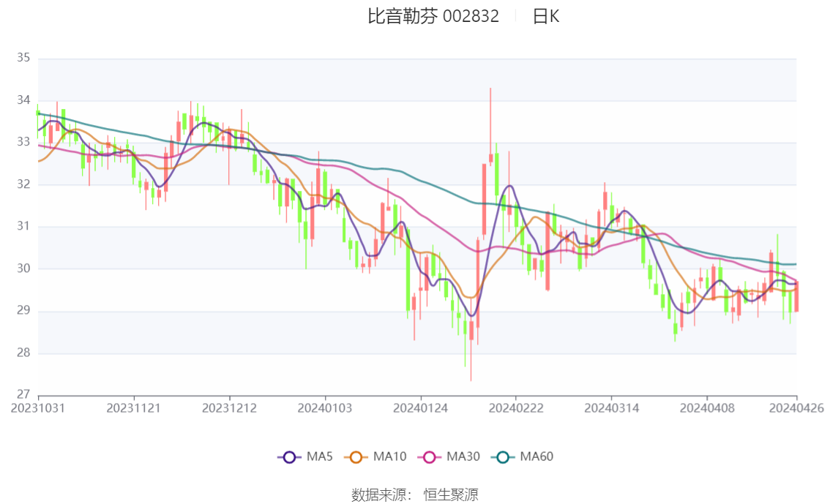
Task: Toggle the MA10 series using its legend label
Action: click(389, 457)
